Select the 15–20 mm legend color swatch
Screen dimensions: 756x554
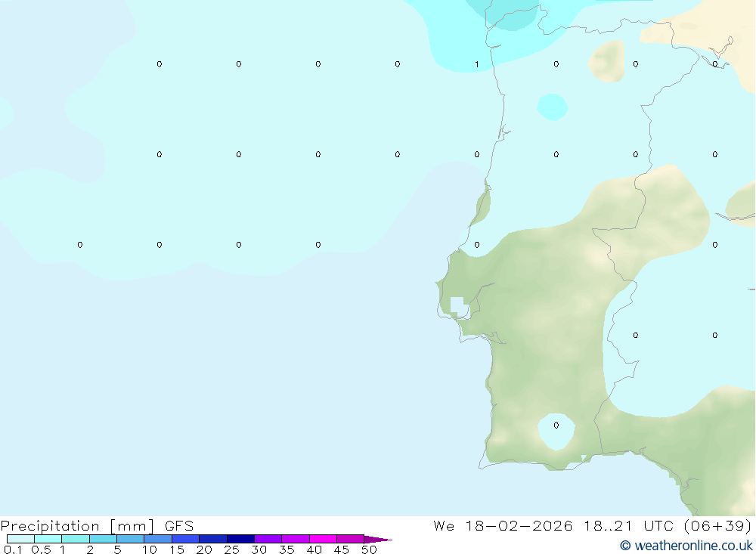click(186, 539)
